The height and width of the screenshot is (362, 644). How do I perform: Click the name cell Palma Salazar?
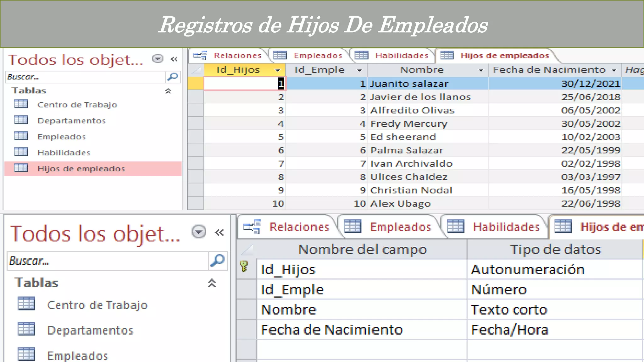(x=428, y=150)
